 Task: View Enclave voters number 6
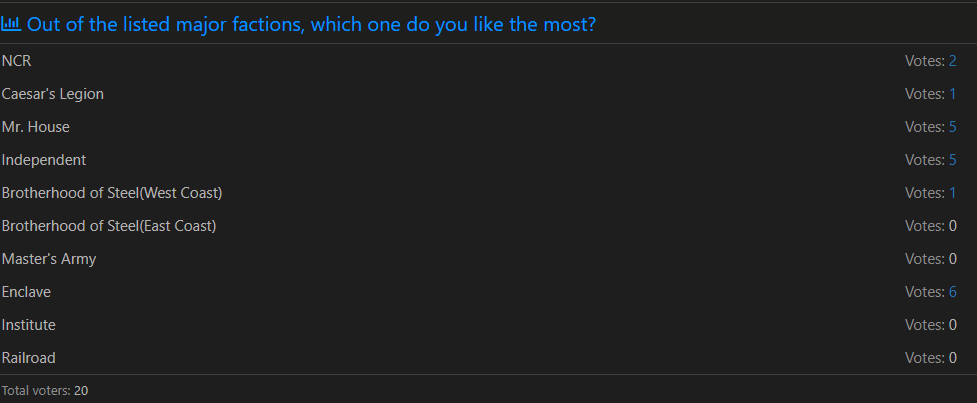[952, 292]
